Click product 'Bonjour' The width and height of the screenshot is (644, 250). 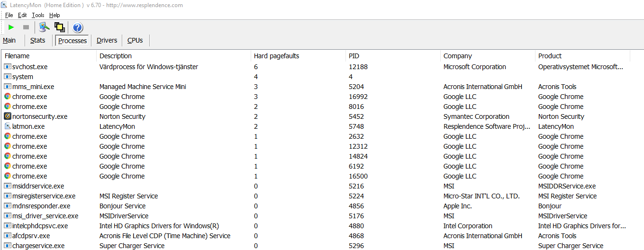tap(550, 206)
